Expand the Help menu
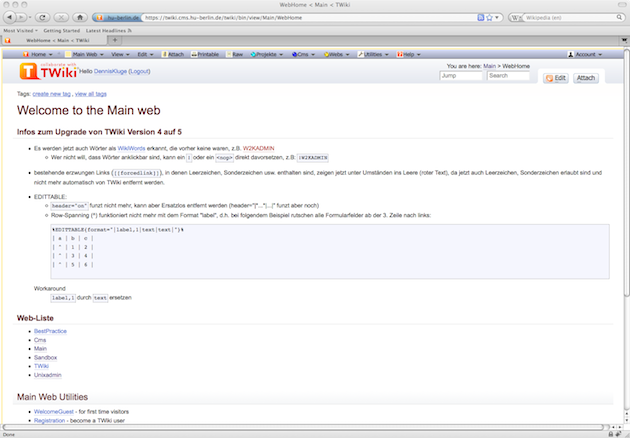Viewport: 630px width, 438px height. [409, 54]
